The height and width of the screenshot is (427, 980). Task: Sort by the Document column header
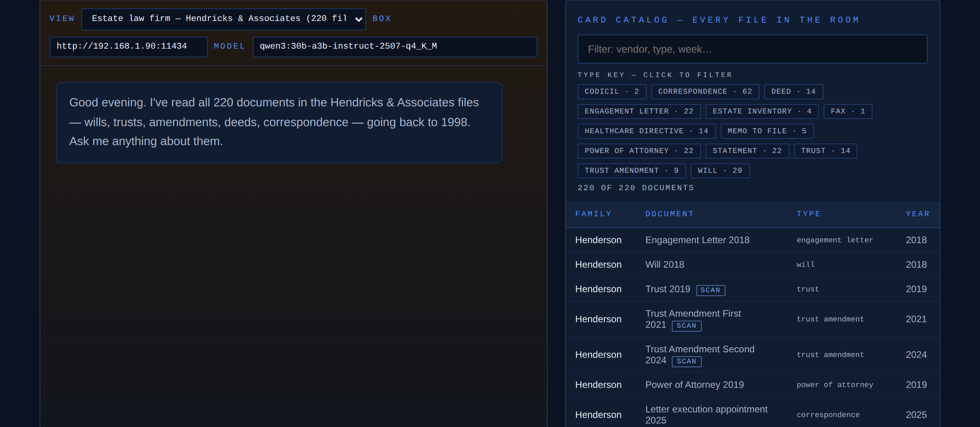coord(669,214)
